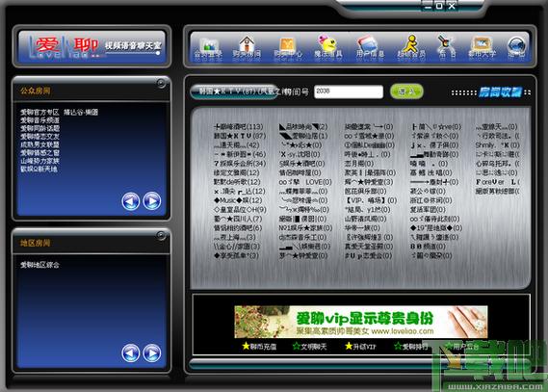Open the 浙江◎休闲(0) room entry

coord(431,200)
